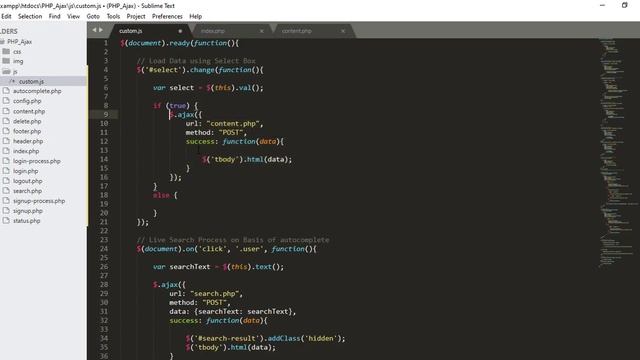
Task: Click the minimap code overview
Action: pyautogui.click(x=618, y=153)
